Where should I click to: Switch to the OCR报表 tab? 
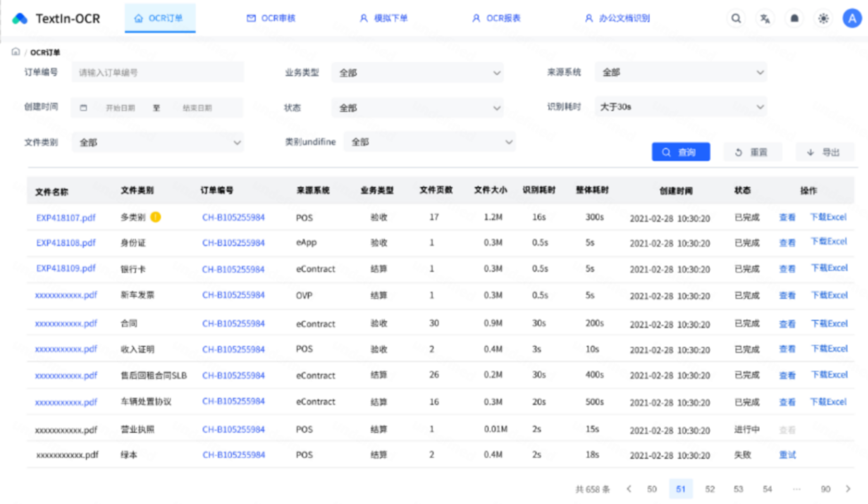pyautogui.click(x=496, y=18)
